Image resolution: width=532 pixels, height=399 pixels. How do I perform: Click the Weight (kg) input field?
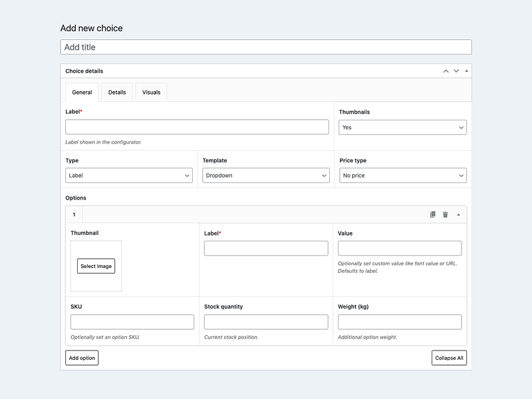tap(400, 322)
